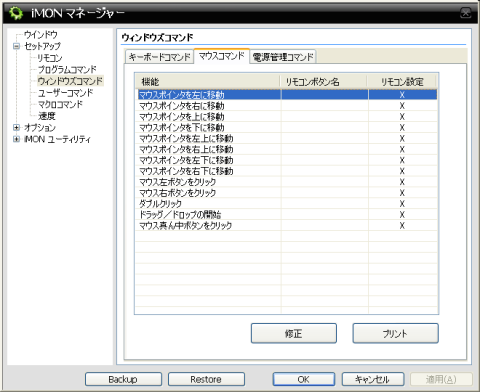The height and width of the screenshot is (392, 480).
Task: Select row マウスポインタを右に移動
Action: (286, 106)
